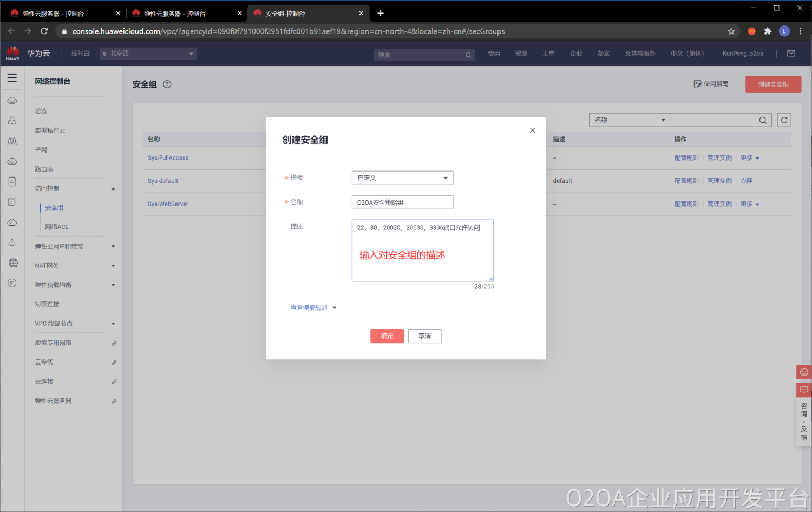This screenshot has width=812, height=512.
Task: Click external link icon next to 云专线
Action: (x=114, y=363)
